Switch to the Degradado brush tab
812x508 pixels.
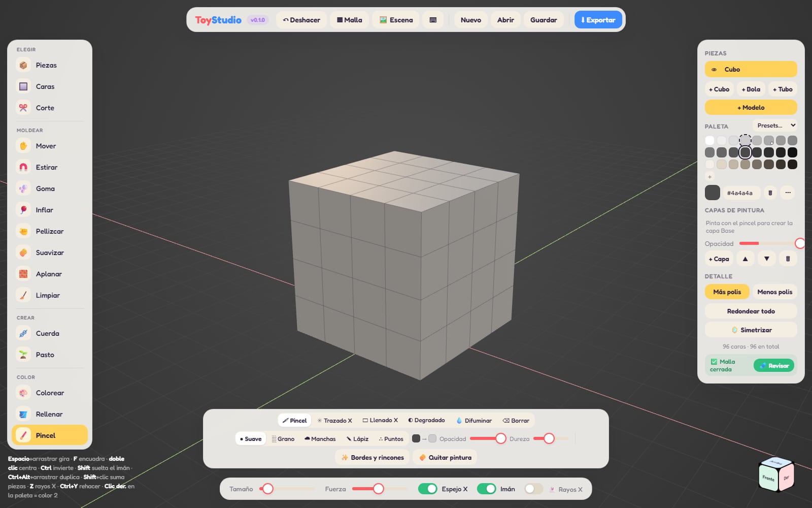(x=426, y=420)
